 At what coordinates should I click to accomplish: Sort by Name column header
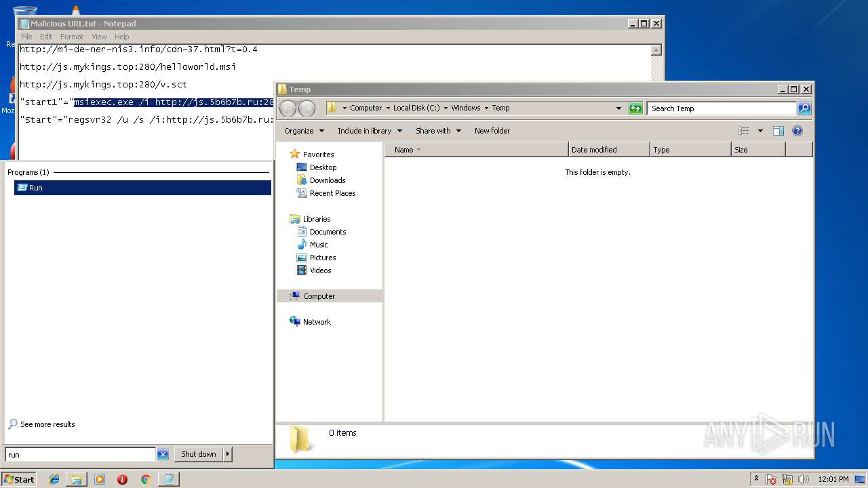point(476,150)
